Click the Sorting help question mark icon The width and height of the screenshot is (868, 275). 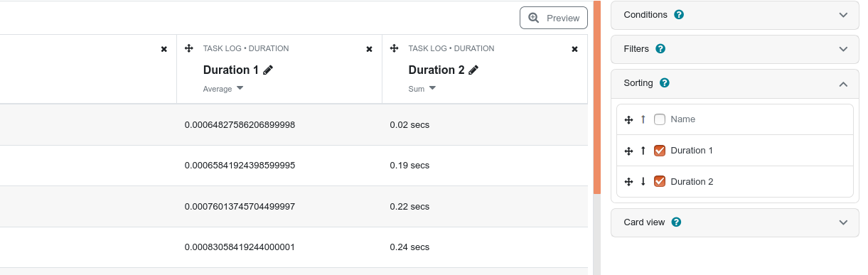click(x=665, y=83)
